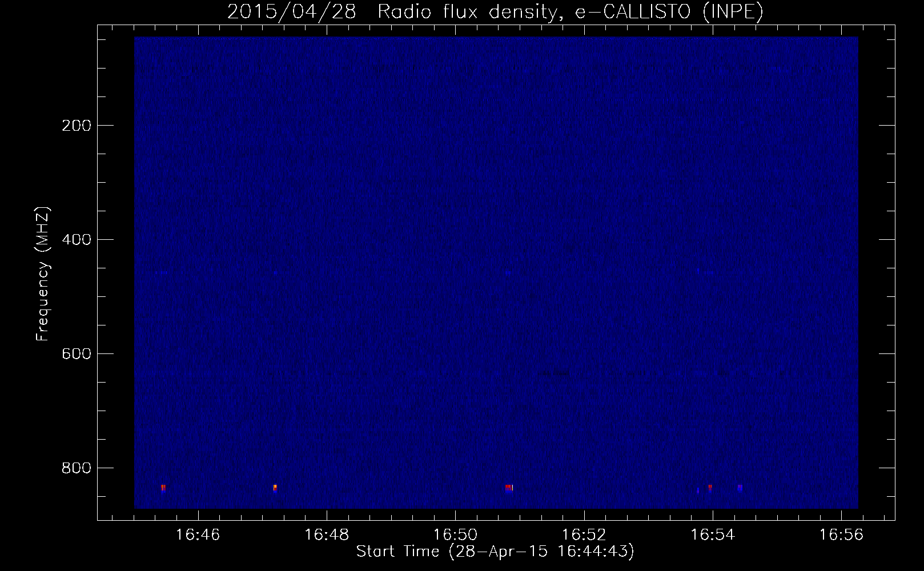Click the 16:46 time tick label
924x571 pixels.
tap(198, 535)
